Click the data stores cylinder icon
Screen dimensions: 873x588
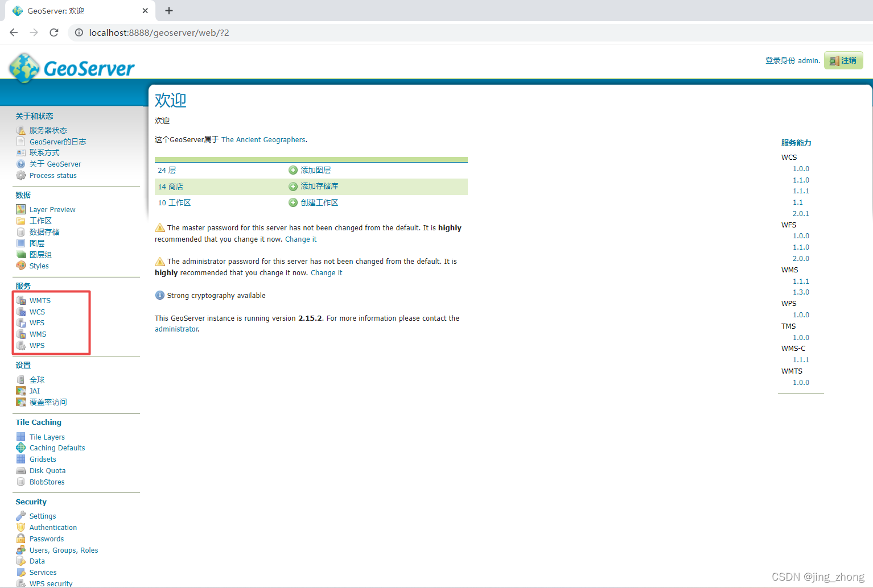pos(21,232)
